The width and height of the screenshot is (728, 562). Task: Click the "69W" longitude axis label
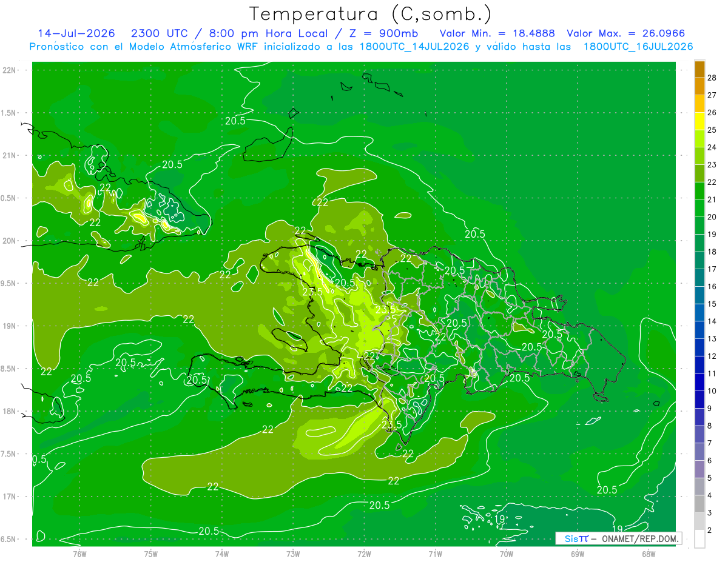(578, 553)
